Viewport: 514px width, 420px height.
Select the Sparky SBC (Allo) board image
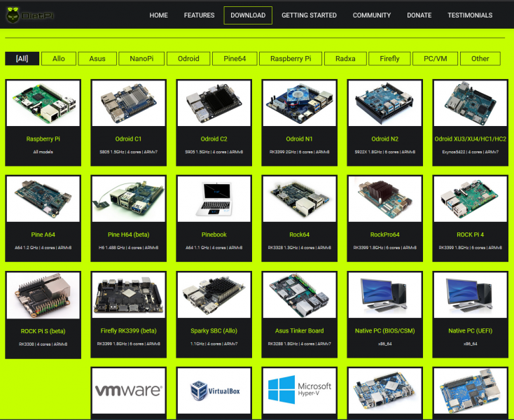tap(214, 295)
